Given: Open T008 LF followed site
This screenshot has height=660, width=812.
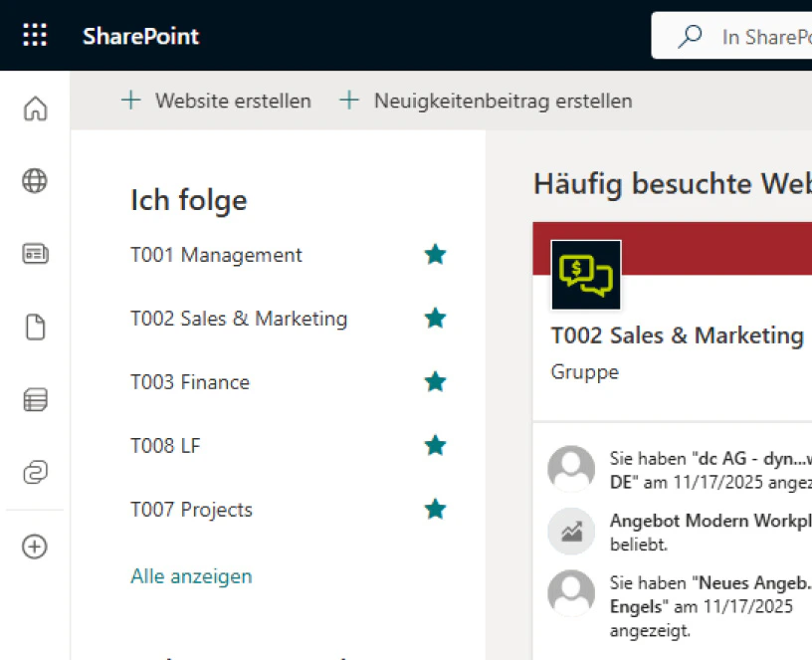Looking at the screenshot, I should (x=165, y=446).
